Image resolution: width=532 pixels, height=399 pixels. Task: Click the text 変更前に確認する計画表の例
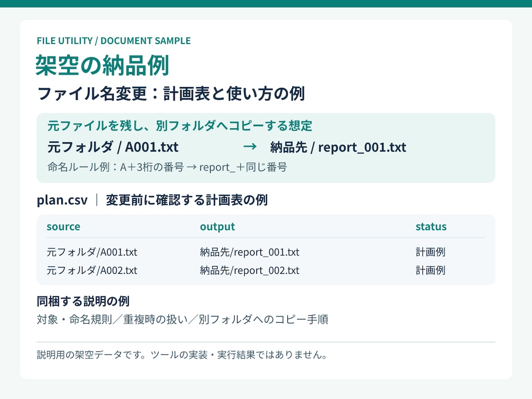(x=187, y=200)
